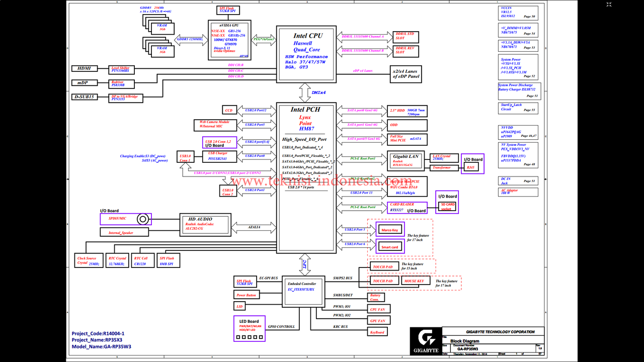Click Clock Source Crystal 25MHz box
Image resolution: width=644 pixels, height=362 pixels.
pos(88,260)
